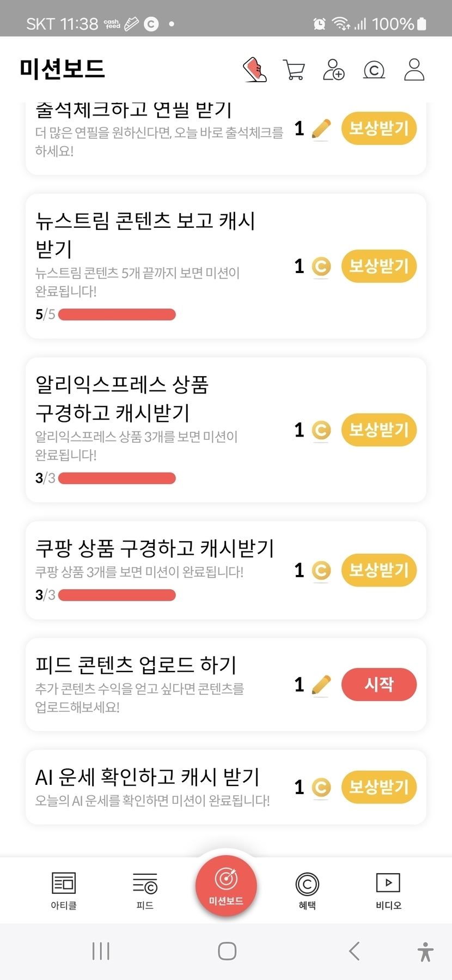Viewport: 452px width, 980px height.
Task: Claim reward for AI 운세 mission
Action: pyautogui.click(x=378, y=787)
